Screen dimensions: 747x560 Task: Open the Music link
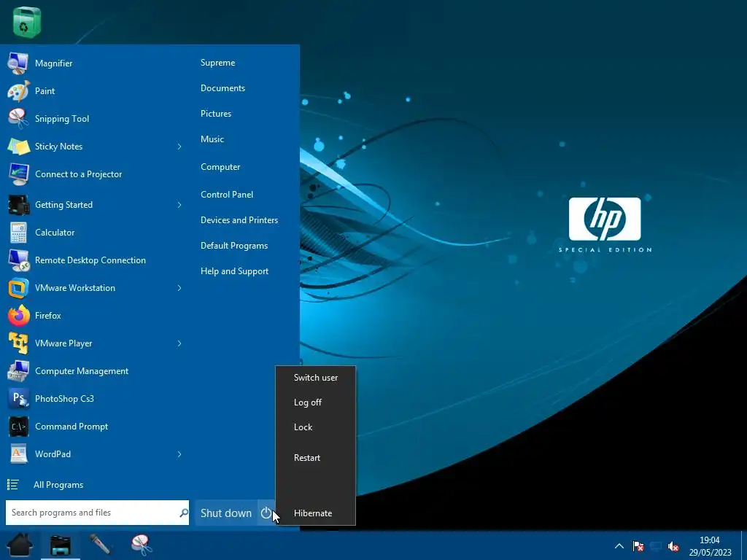pyautogui.click(x=212, y=139)
